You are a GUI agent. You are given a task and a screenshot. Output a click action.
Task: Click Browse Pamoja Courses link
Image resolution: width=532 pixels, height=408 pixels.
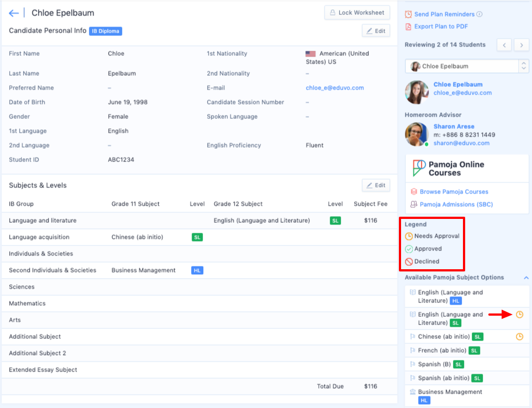click(454, 192)
